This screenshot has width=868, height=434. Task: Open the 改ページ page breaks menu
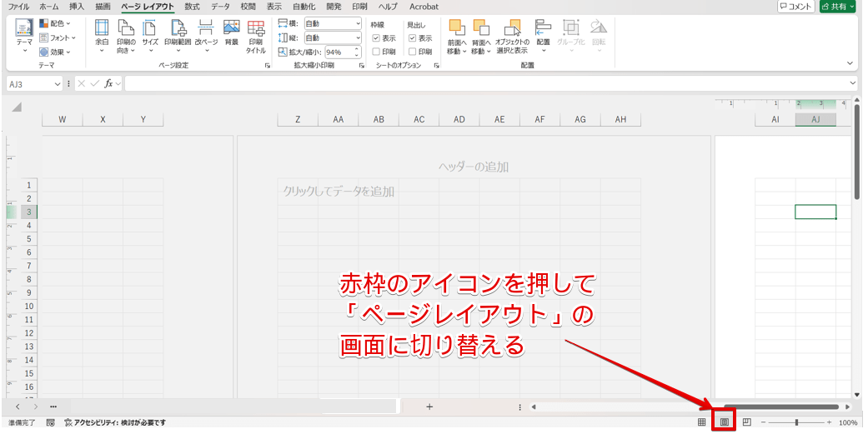pos(206,36)
